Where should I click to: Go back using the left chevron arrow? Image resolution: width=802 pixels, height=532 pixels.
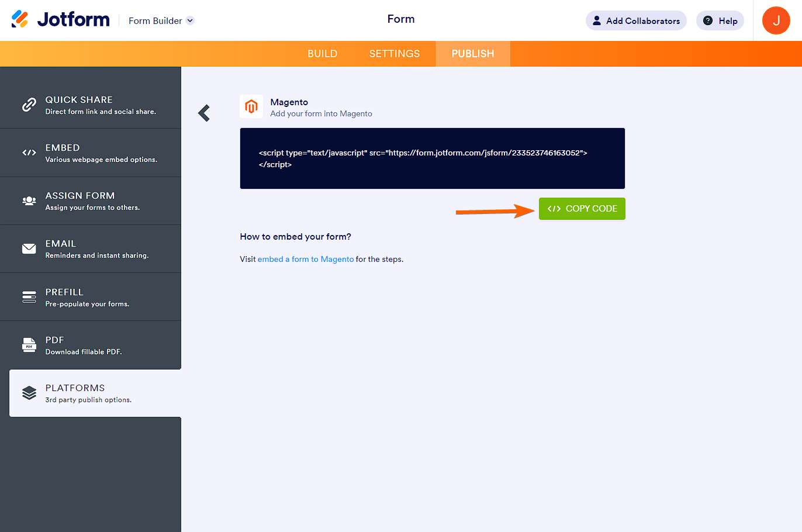click(x=204, y=113)
